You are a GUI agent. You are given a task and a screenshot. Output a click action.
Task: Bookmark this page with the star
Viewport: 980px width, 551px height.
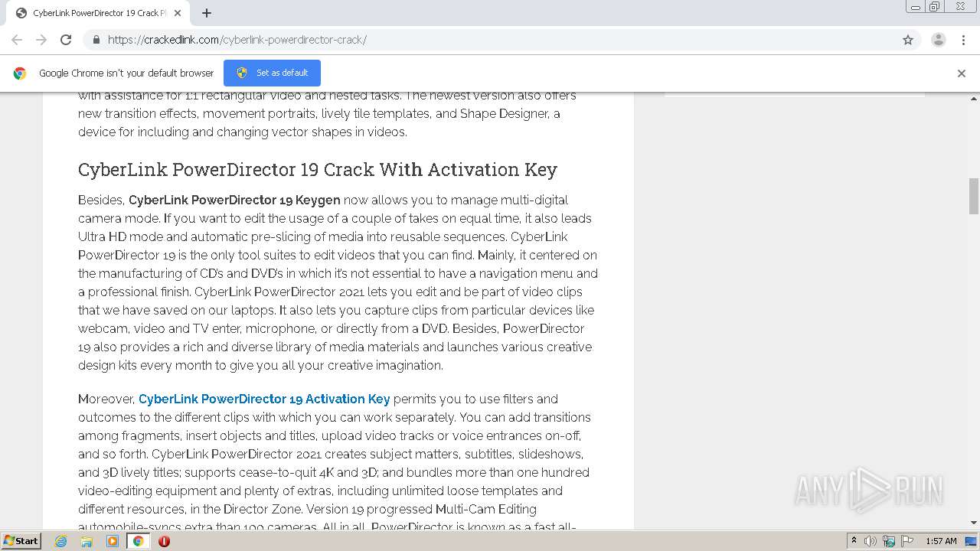[x=908, y=40]
